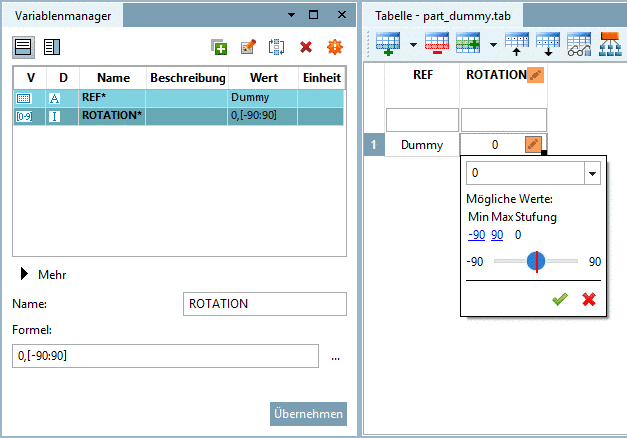Screen dimensions: 627x438
Task: Click the Einheit column header
Action: [322, 78]
